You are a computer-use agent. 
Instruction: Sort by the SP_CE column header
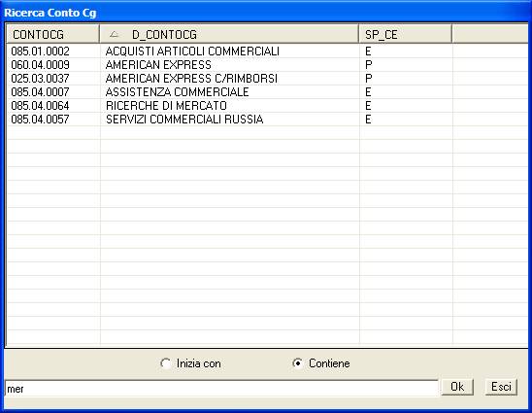click(405, 34)
